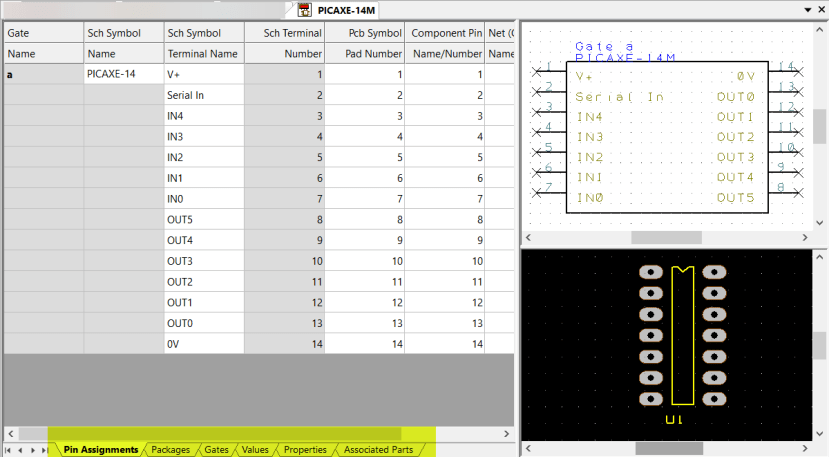
Task: Click the PCB preview horizontal scrollbar thumb
Action: 669,449
